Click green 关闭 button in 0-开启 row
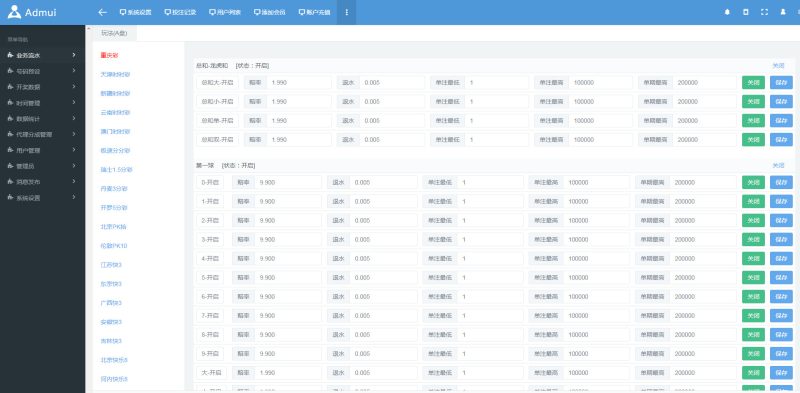The width and height of the screenshot is (800, 393). (753, 182)
